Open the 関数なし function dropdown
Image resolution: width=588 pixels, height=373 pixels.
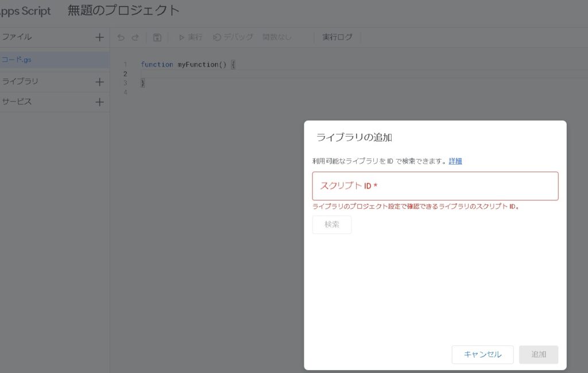coord(277,37)
